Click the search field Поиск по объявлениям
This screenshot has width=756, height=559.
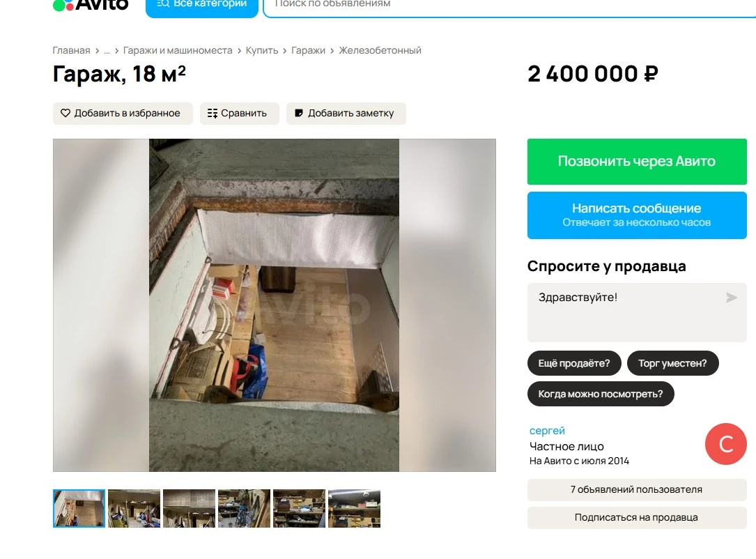[x=509, y=7]
